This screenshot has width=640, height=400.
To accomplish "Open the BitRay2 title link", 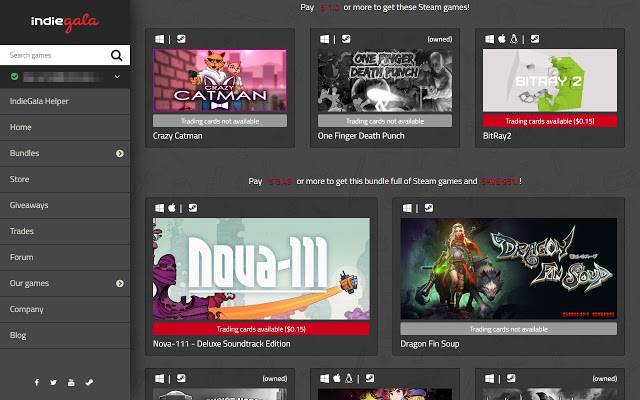I will pos(497,136).
